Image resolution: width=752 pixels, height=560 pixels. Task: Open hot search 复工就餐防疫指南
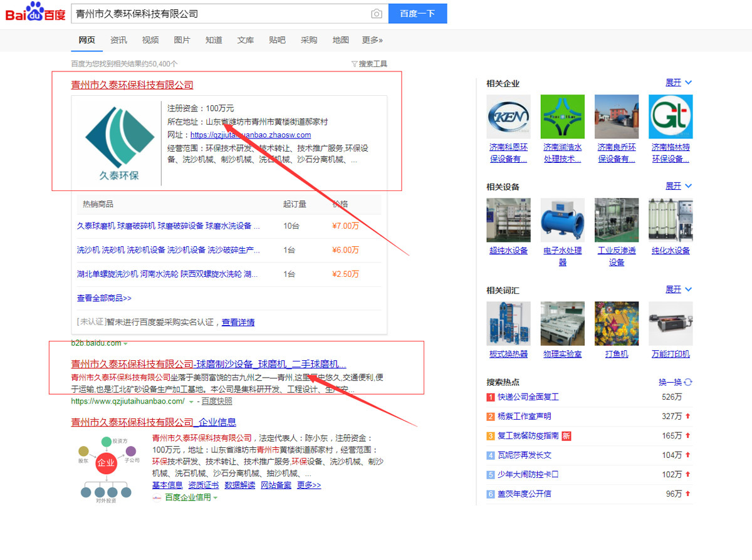528,436
